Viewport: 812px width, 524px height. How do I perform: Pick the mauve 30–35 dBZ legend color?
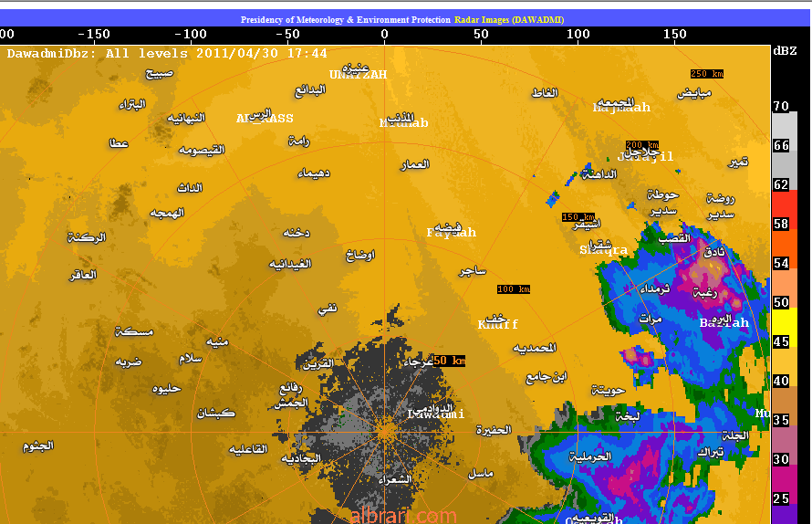point(785,445)
